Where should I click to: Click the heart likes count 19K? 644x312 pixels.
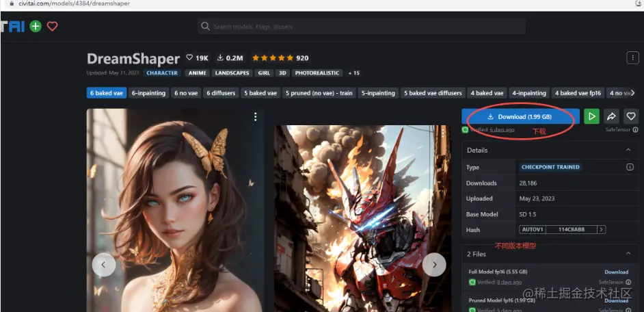(x=197, y=58)
